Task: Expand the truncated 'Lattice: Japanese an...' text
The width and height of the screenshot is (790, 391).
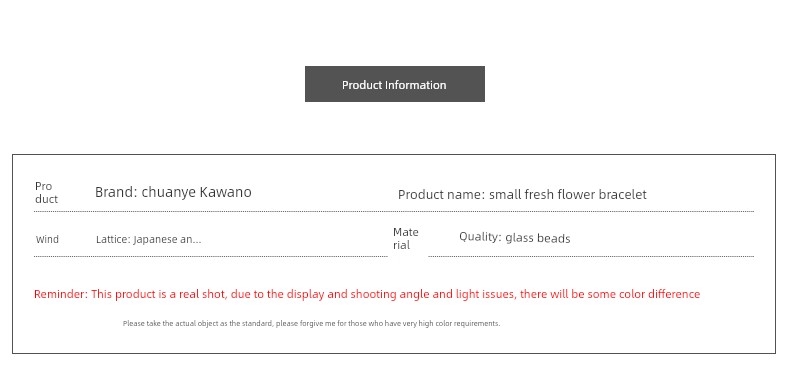Action: 149,239
